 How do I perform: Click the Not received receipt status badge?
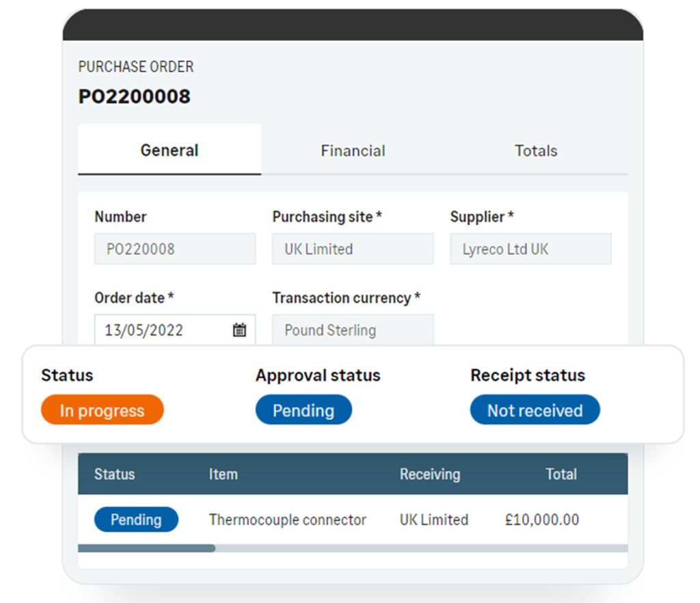tap(535, 410)
